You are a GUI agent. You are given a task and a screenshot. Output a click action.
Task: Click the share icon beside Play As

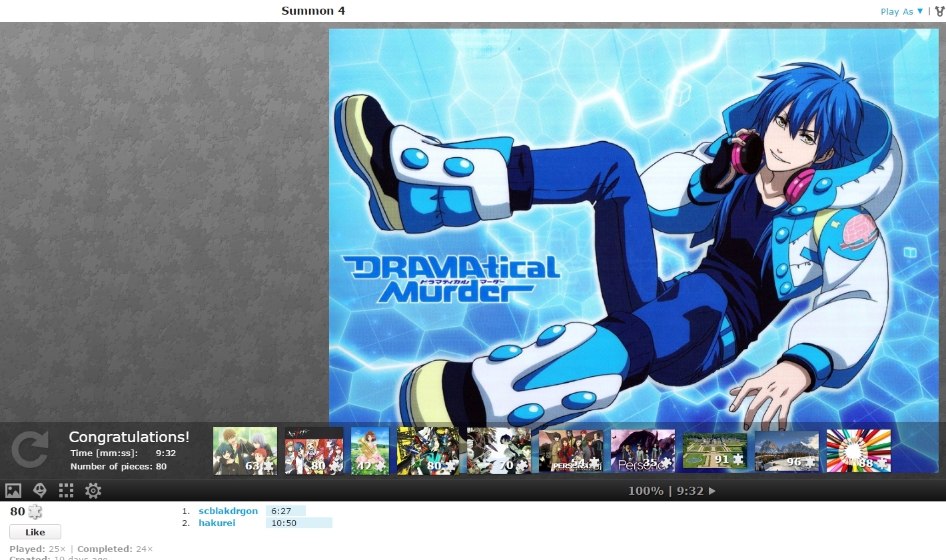[939, 11]
